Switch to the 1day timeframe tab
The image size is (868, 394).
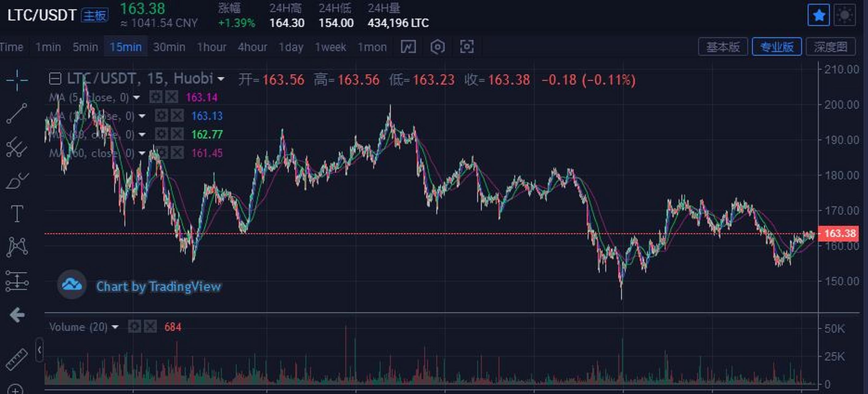291,47
